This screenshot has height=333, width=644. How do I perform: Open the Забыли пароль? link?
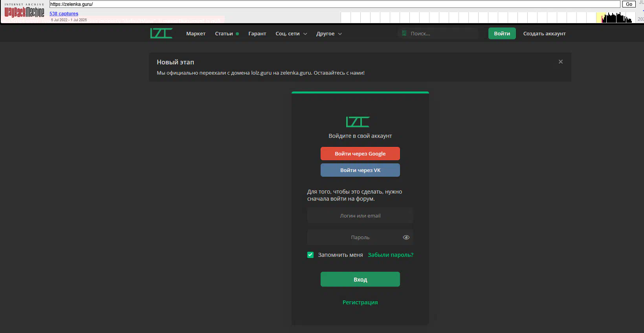tap(391, 255)
